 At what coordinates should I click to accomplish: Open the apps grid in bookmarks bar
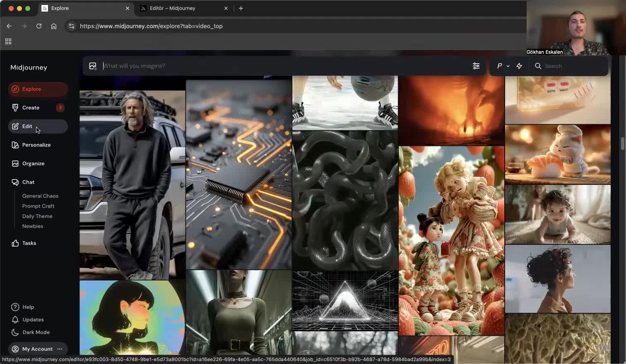click(8, 41)
